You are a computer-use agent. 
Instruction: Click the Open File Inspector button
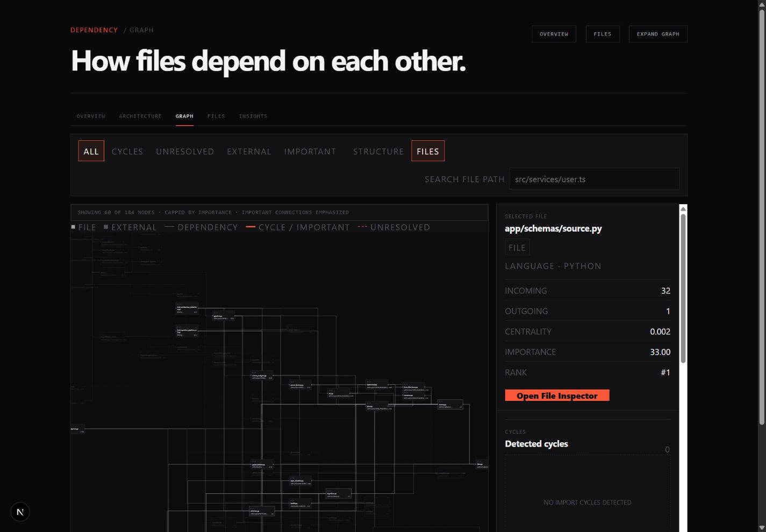[x=557, y=396]
